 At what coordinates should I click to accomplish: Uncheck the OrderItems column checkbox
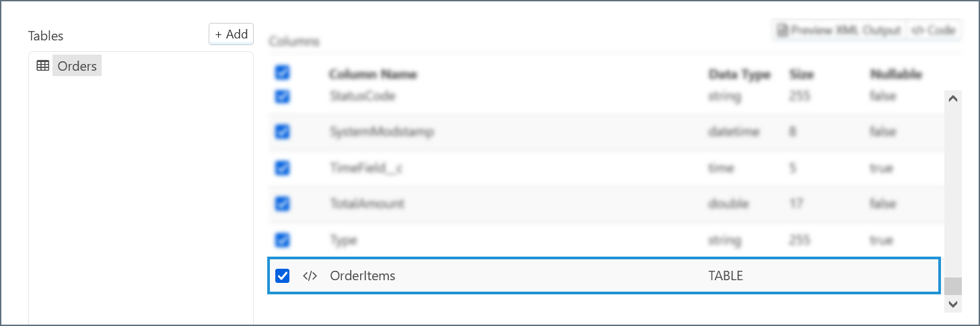[283, 275]
